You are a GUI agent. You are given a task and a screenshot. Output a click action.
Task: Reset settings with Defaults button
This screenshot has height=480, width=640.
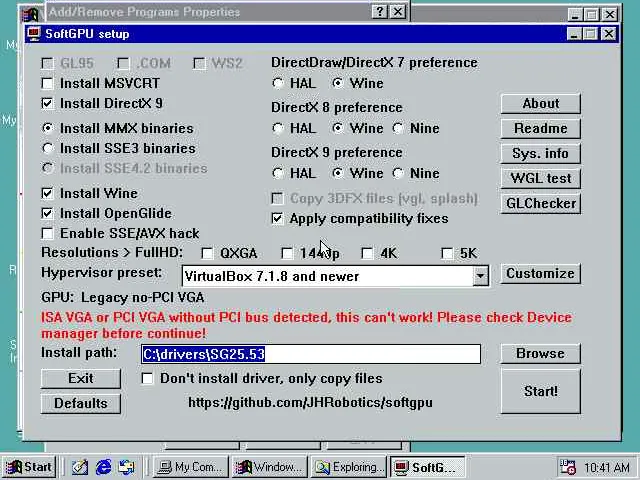click(81, 404)
